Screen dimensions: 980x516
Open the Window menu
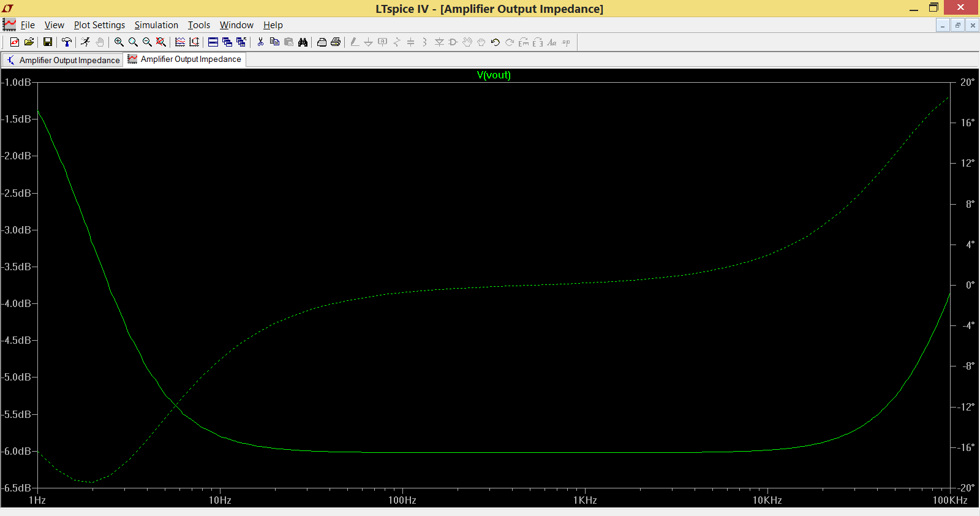pyautogui.click(x=236, y=25)
